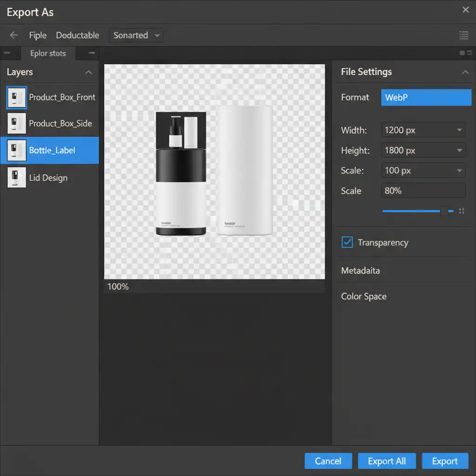Click the back arrow icon

14,35
